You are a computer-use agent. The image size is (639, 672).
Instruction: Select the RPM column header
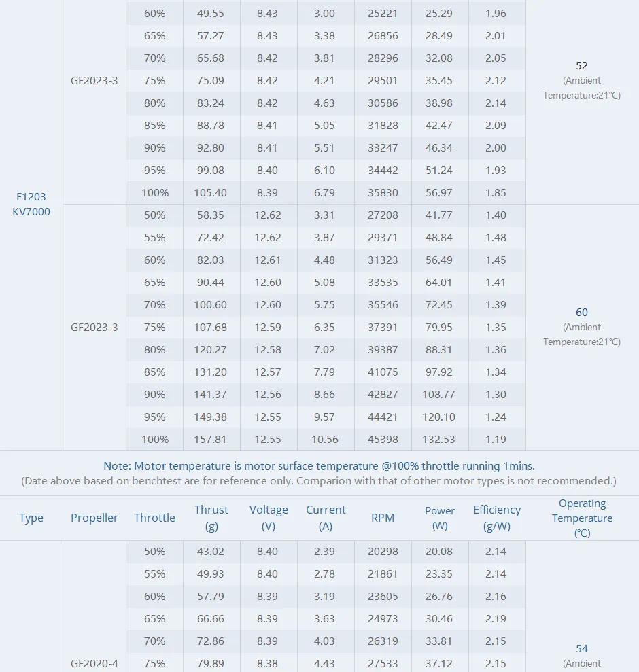[x=383, y=518]
